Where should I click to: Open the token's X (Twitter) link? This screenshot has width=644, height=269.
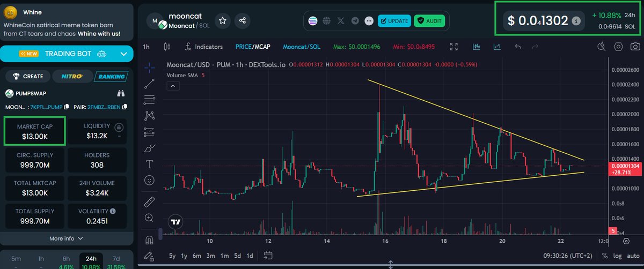(x=341, y=21)
